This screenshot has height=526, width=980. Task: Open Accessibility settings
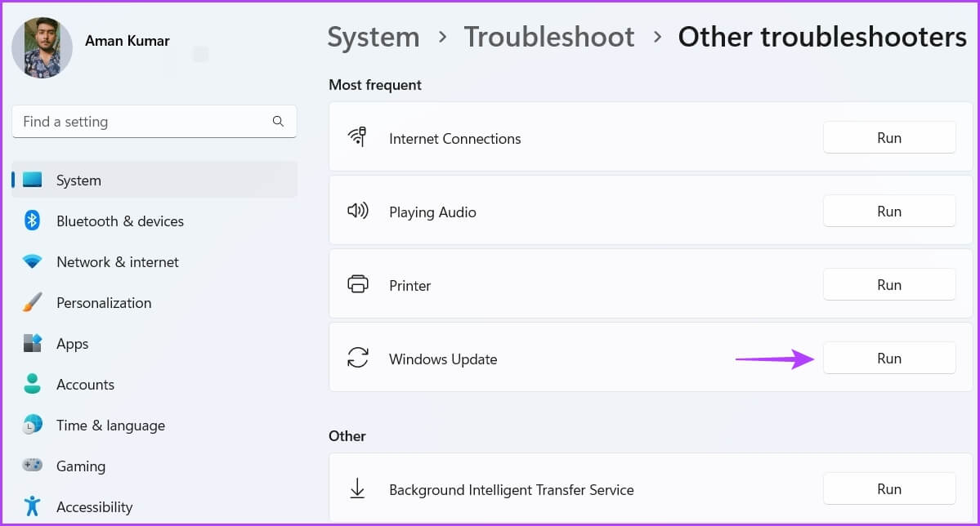tap(154, 506)
